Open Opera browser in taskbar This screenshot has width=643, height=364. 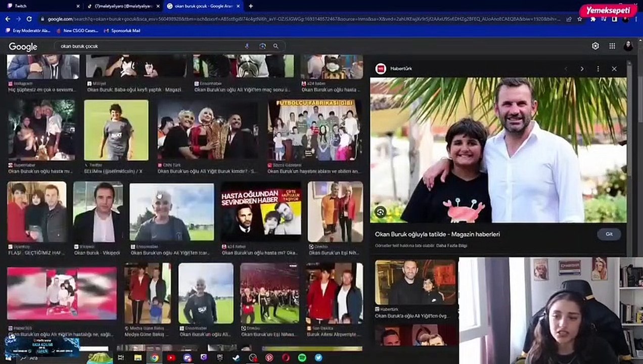click(286, 357)
